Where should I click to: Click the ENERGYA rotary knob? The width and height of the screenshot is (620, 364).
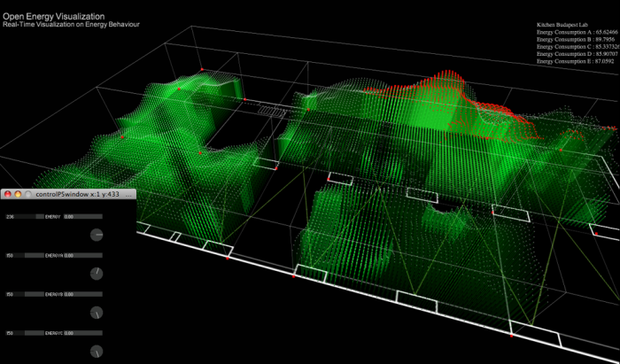coord(97,273)
